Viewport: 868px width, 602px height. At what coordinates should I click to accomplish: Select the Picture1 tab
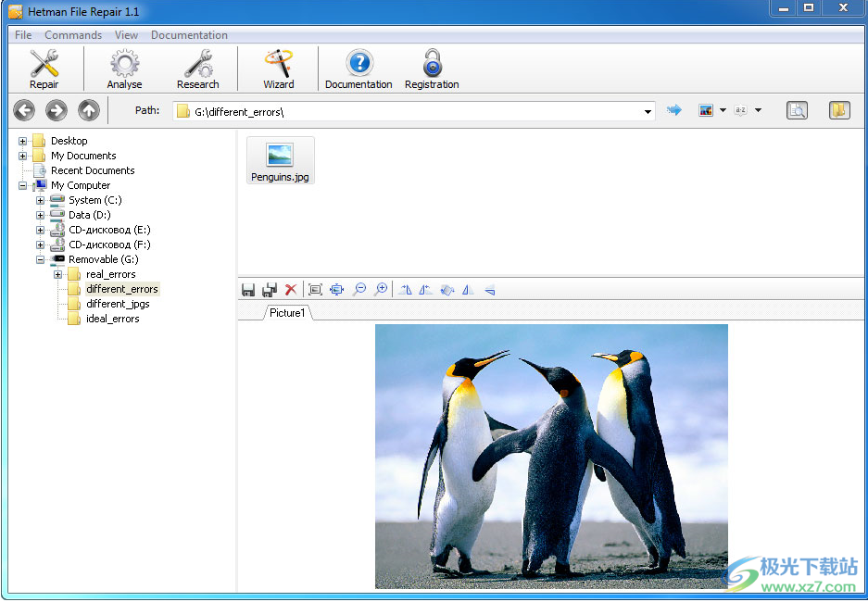tap(287, 313)
